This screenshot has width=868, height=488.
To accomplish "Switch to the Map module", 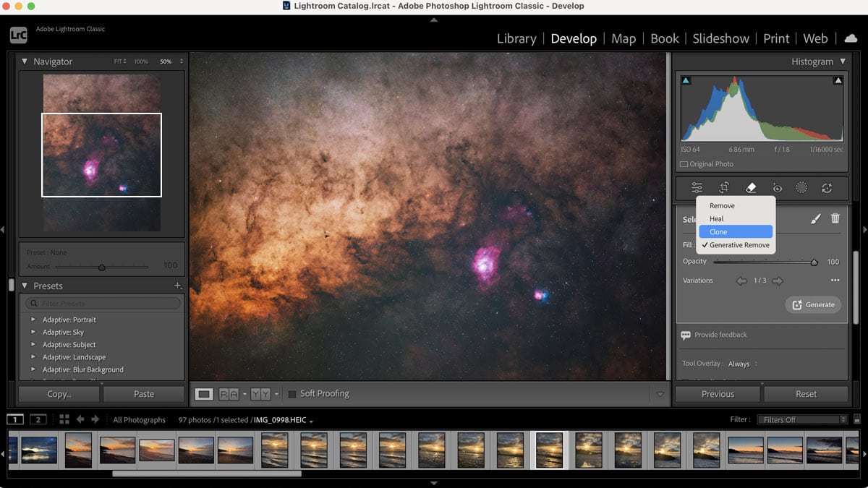I will (x=624, y=39).
